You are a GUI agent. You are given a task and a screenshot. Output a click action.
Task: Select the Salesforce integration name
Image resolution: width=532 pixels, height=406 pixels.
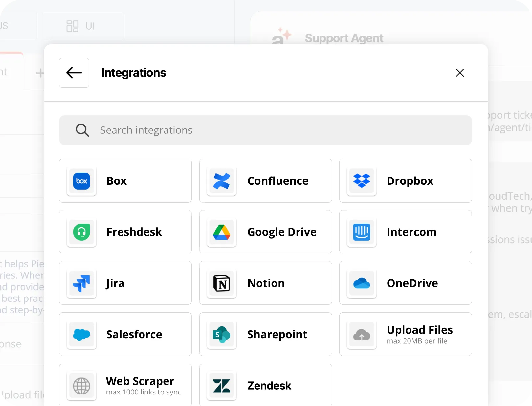134,334
